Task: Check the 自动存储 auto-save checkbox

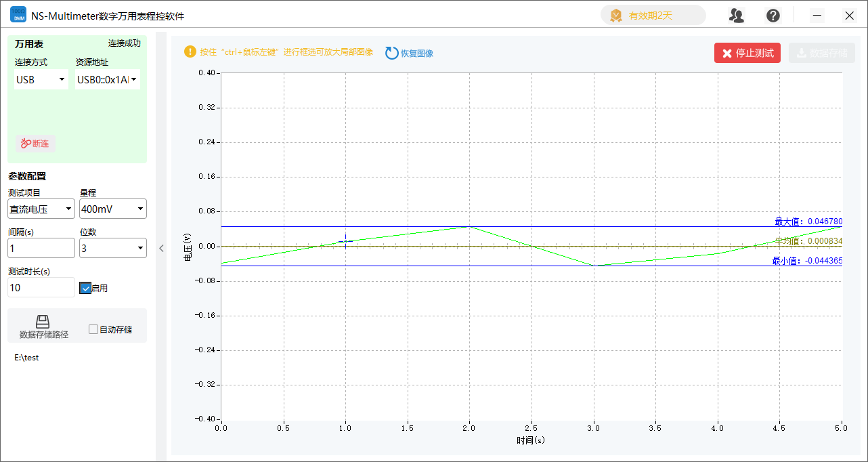Action: (x=94, y=330)
